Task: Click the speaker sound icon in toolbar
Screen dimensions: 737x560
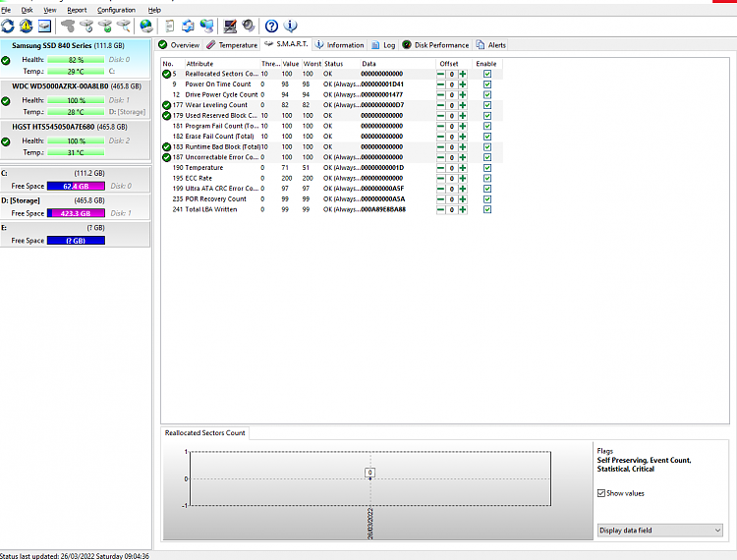Action: point(249,26)
